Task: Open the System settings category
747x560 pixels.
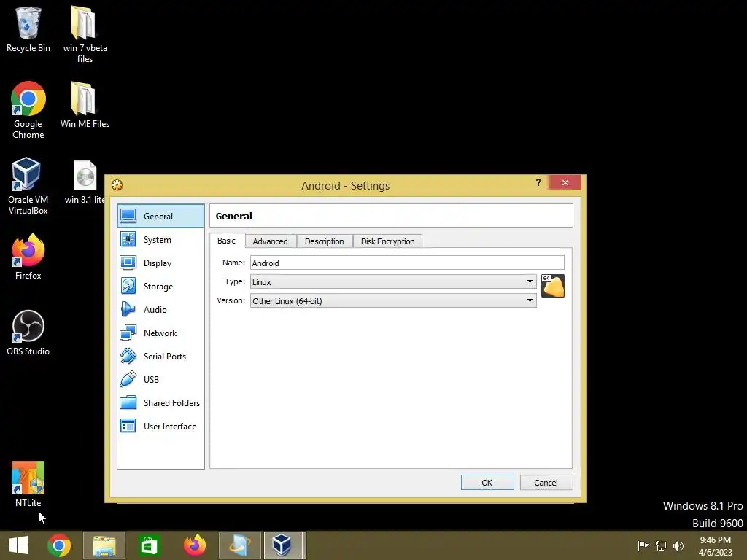Action: pyautogui.click(x=160, y=239)
